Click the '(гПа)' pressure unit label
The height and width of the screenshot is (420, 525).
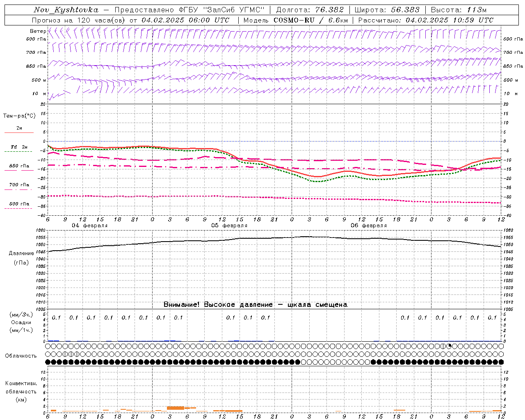21,262
